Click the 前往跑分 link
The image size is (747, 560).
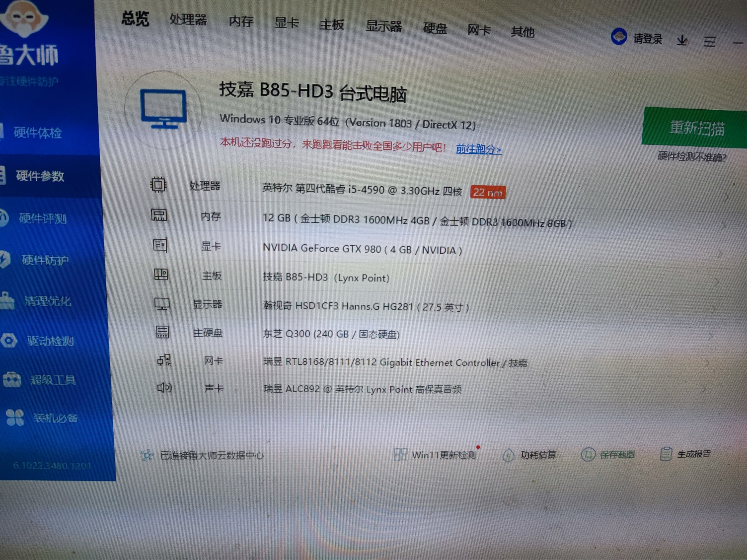pos(479,149)
